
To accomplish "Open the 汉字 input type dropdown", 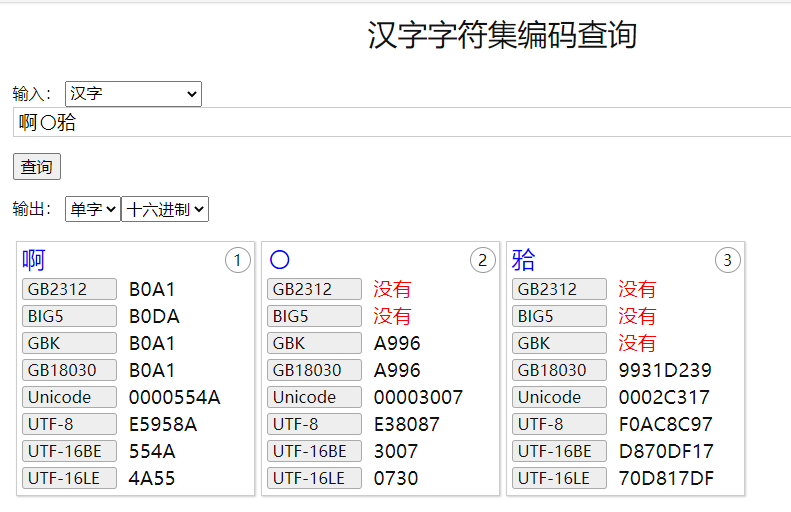I will 133,94.
